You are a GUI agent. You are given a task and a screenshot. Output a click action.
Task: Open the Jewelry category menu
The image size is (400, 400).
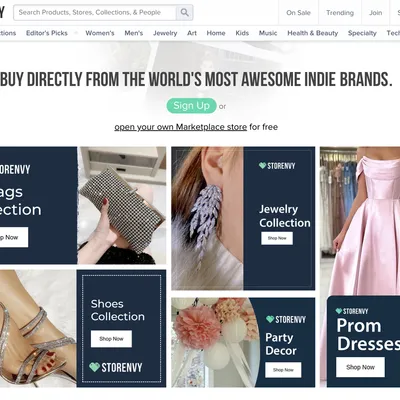pyautogui.click(x=165, y=33)
